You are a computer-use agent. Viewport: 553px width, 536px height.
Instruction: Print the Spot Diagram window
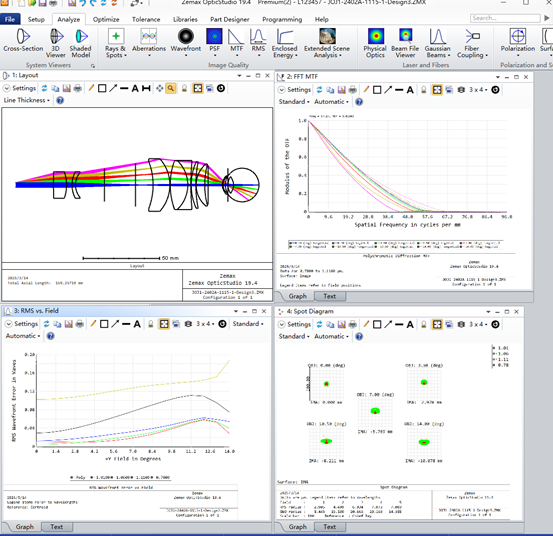(352, 324)
